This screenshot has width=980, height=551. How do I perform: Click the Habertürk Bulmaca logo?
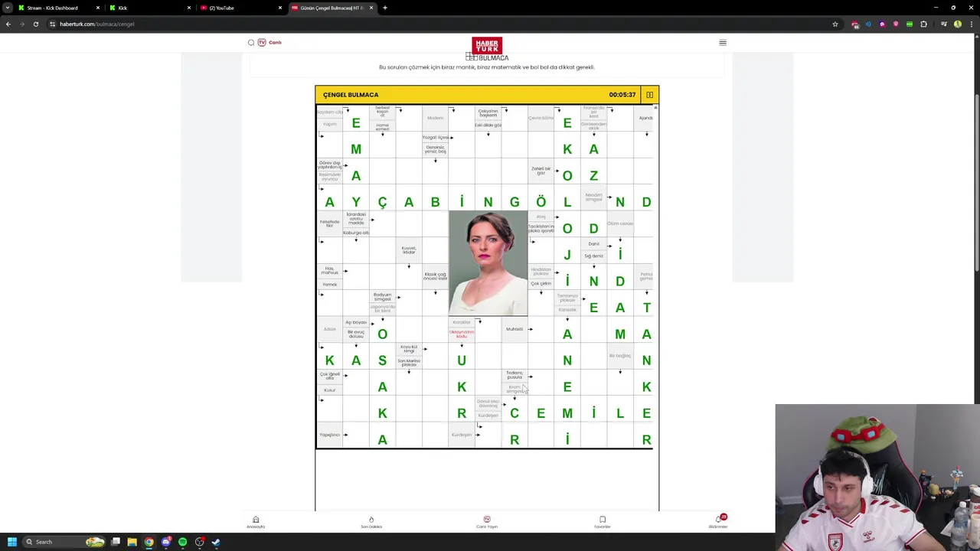coord(487,49)
